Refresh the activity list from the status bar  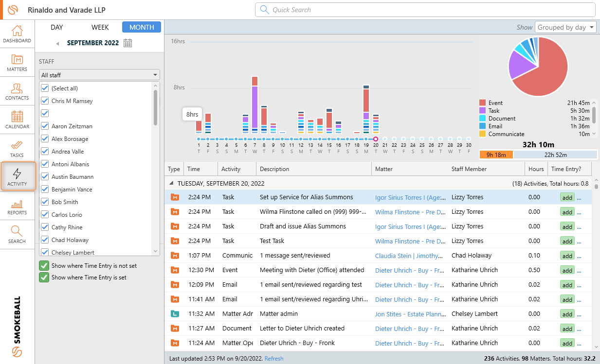point(274,359)
